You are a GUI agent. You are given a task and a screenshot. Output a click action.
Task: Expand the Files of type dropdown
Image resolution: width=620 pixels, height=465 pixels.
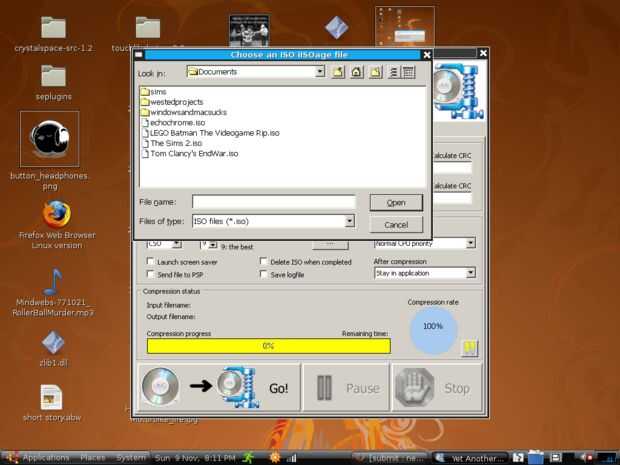(349, 221)
